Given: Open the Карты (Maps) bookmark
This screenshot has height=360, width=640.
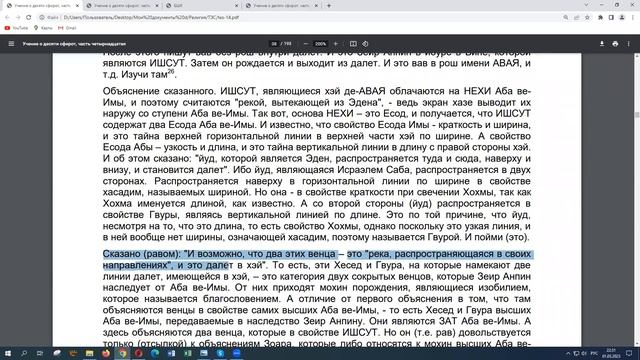Looking at the screenshot, I should [x=43, y=28].
